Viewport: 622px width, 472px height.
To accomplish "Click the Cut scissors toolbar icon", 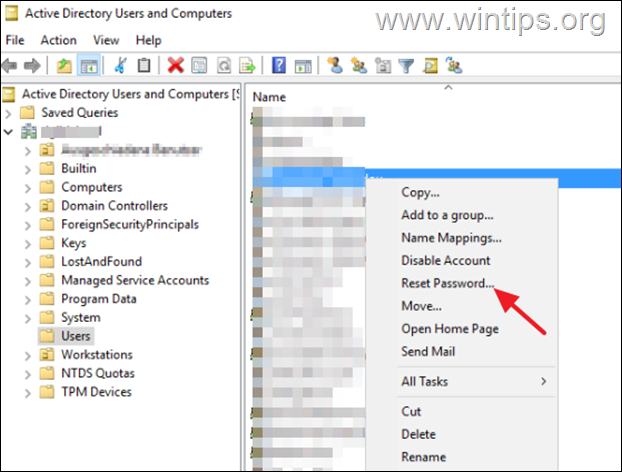I will coord(120,65).
